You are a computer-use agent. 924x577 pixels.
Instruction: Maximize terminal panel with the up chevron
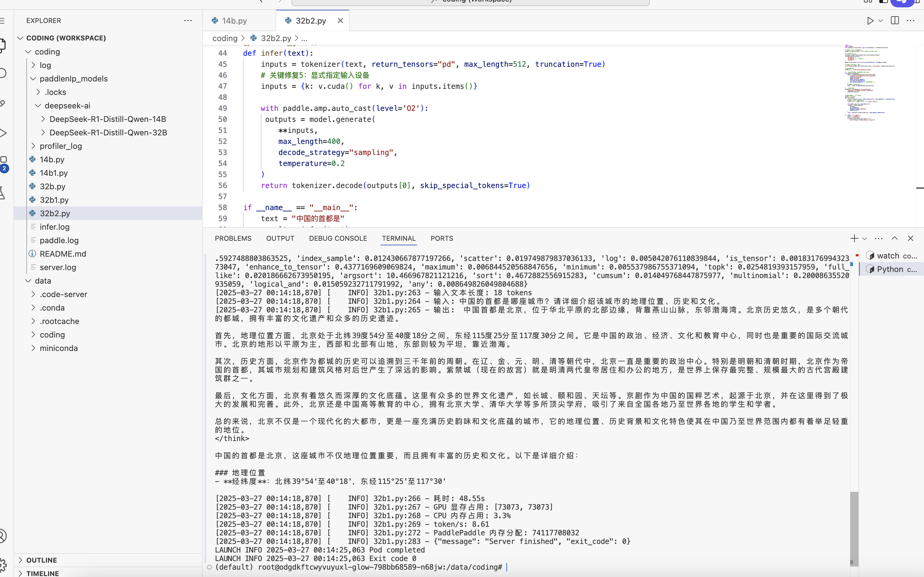pos(894,239)
